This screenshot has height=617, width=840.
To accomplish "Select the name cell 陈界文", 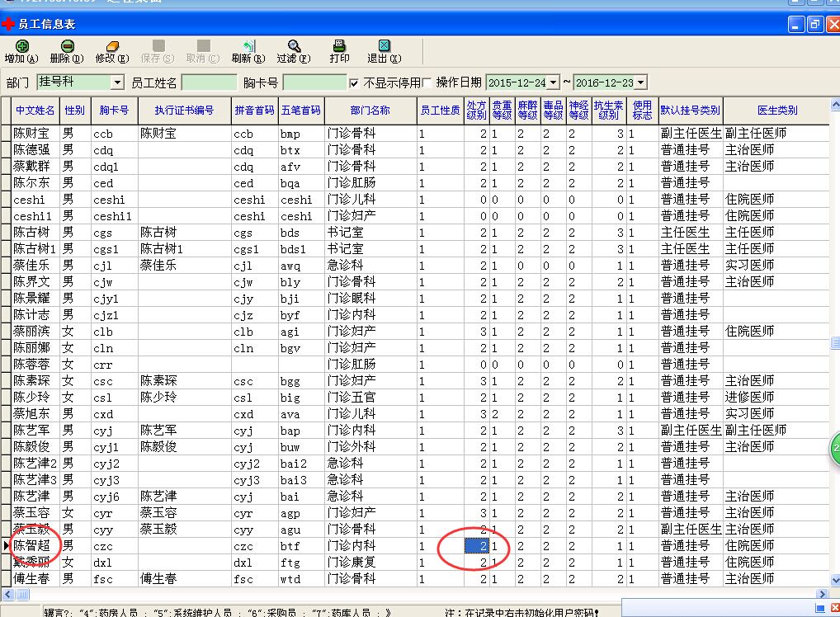I will [35, 282].
